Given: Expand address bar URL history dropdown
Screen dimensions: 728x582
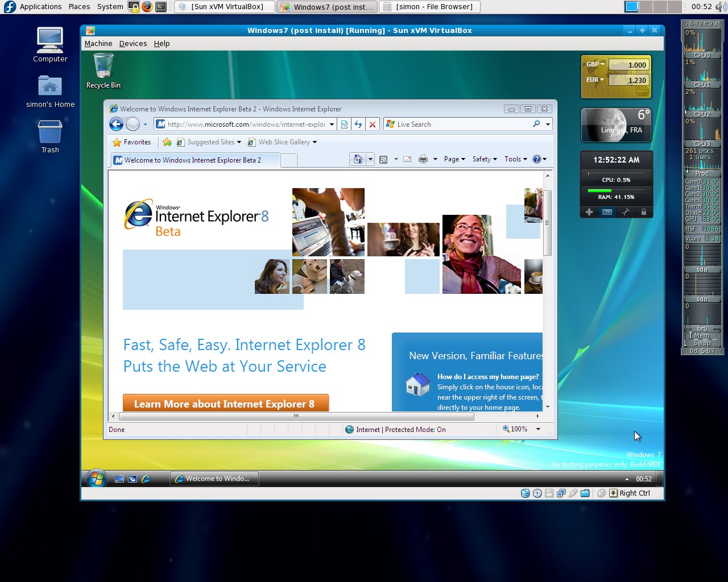Looking at the screenshot, I should coord(332,124).
